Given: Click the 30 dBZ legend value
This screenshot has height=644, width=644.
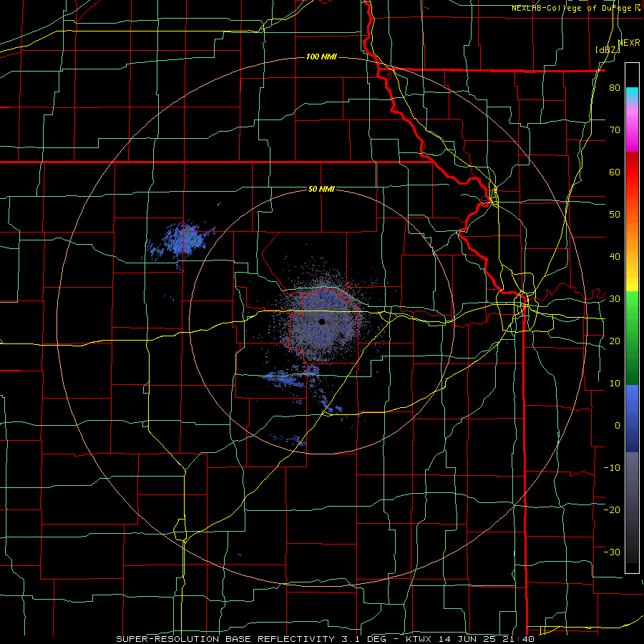Looking at the screenshot, I should pyautogui.click(x=615, y=299).
